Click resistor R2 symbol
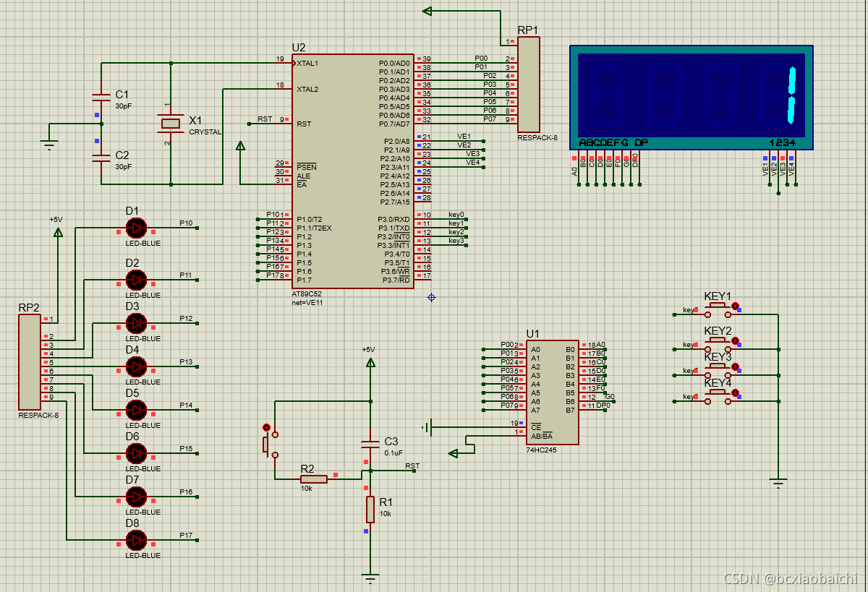The width and height of the screenshot is (868, 592). [314, 479]
